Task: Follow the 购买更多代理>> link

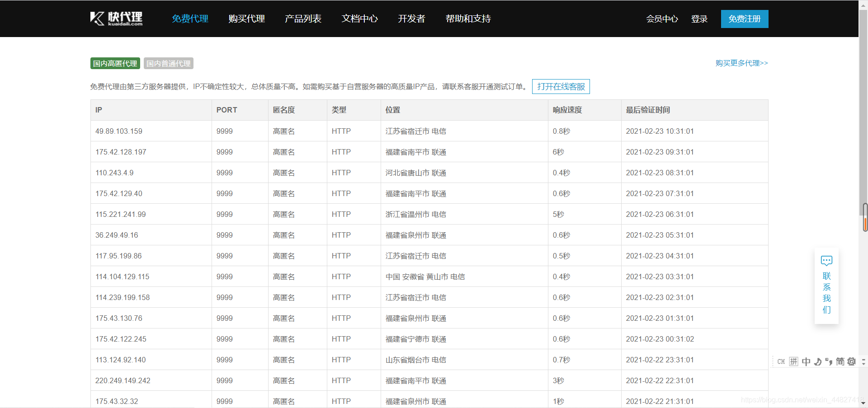Action: (742, 63)
